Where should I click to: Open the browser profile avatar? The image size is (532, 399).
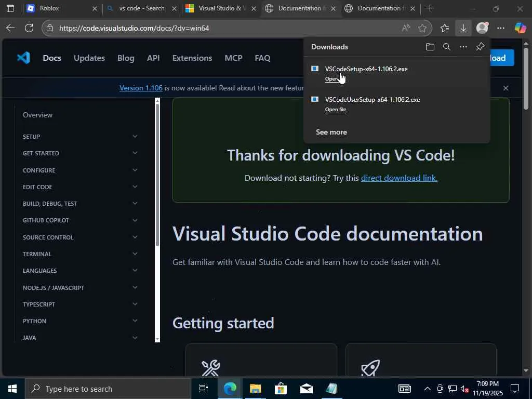click(482, 28)
